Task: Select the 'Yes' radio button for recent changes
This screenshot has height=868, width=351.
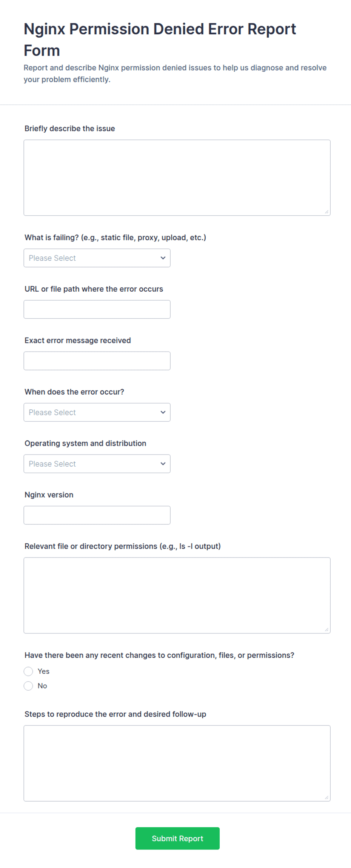Action: click(28, 671)
